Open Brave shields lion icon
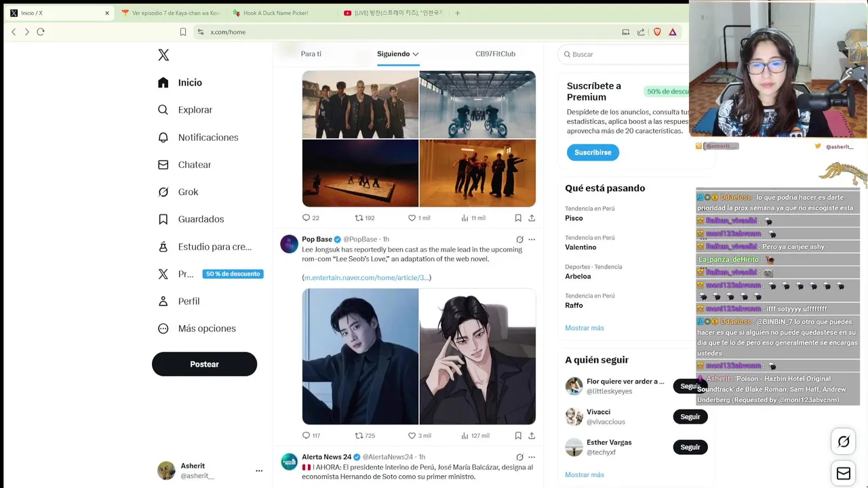 [x=657, y=32]
